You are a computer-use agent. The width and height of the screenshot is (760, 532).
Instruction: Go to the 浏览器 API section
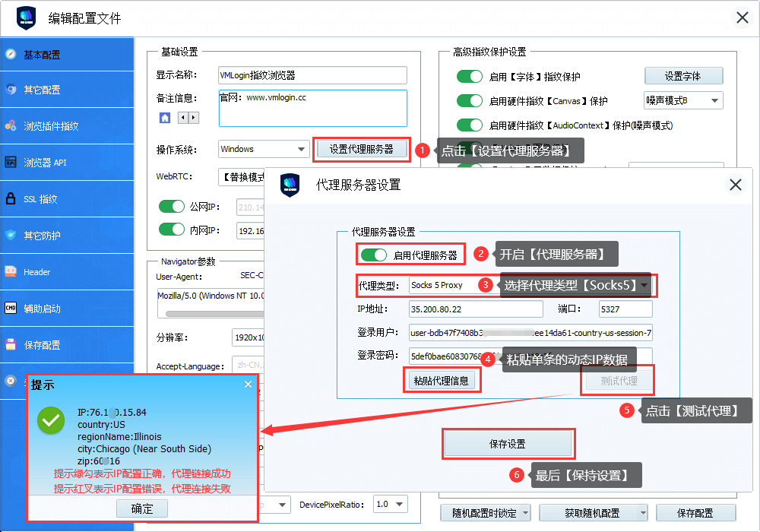[x=67, y=163]
